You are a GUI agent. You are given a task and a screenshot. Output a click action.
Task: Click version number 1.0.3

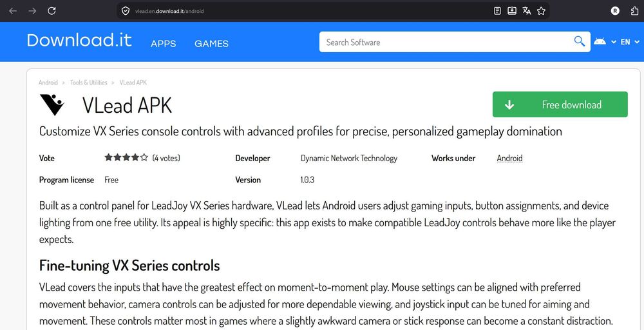(x=308, y=180)
